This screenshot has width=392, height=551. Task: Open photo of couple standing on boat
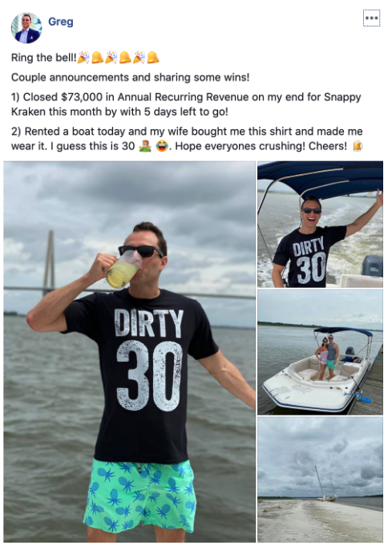tap(321, 352)
